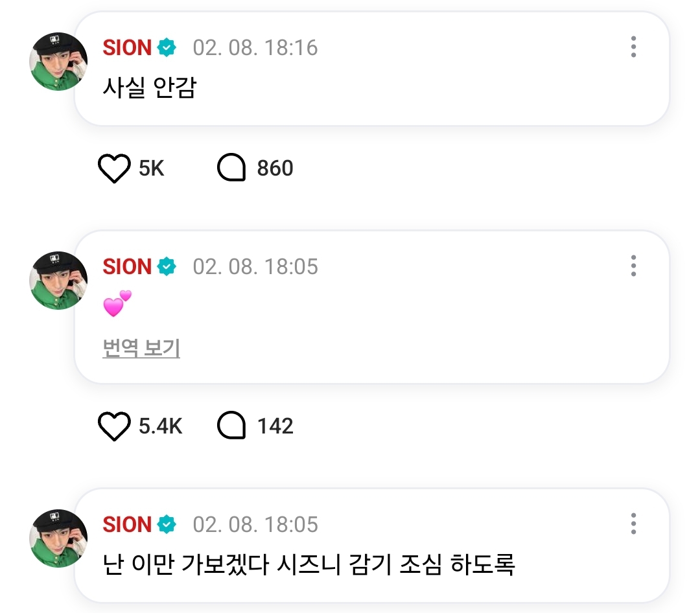Open three-dot menu on pink hearts post
Screen dimensions: 700x613
633,266
